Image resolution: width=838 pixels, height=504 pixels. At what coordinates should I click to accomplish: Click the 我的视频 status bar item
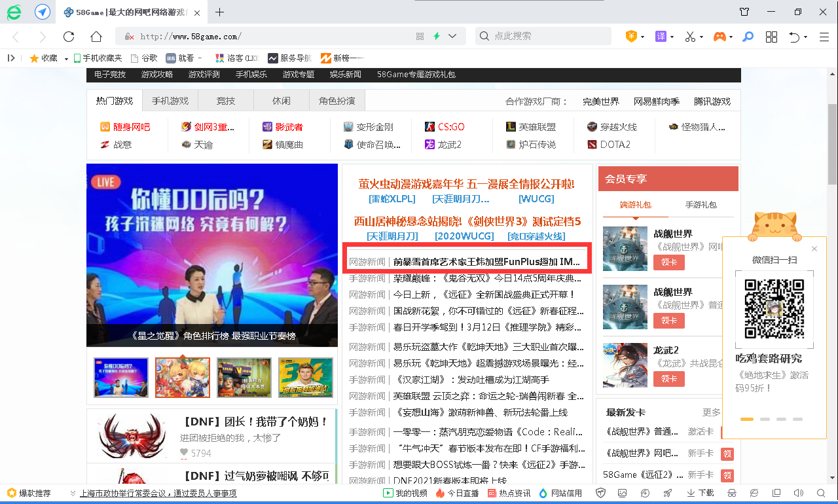click(x=405, y=493)
